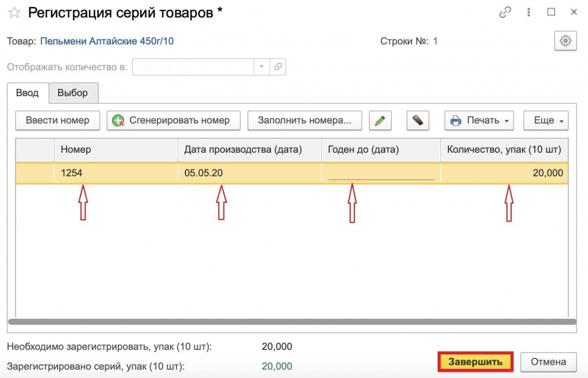The width and height of the screenshot is (588, 378).
Task: Click the pencil edit icon in the toolbar
Action: (x=380, y=121)
